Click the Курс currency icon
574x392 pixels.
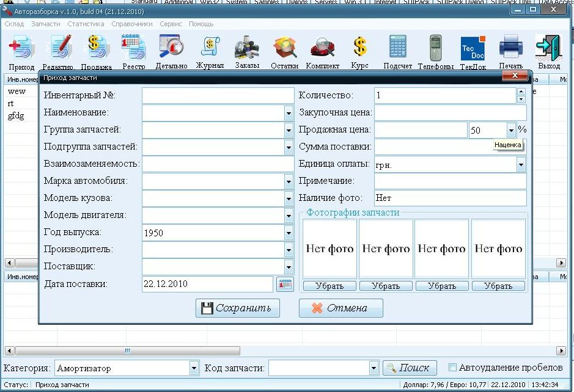(x=360, y=48)
